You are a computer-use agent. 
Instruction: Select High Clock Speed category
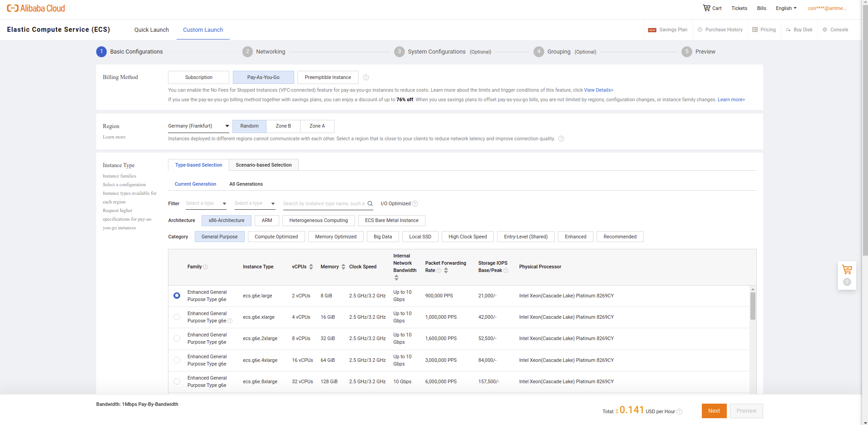pos(468,237)
